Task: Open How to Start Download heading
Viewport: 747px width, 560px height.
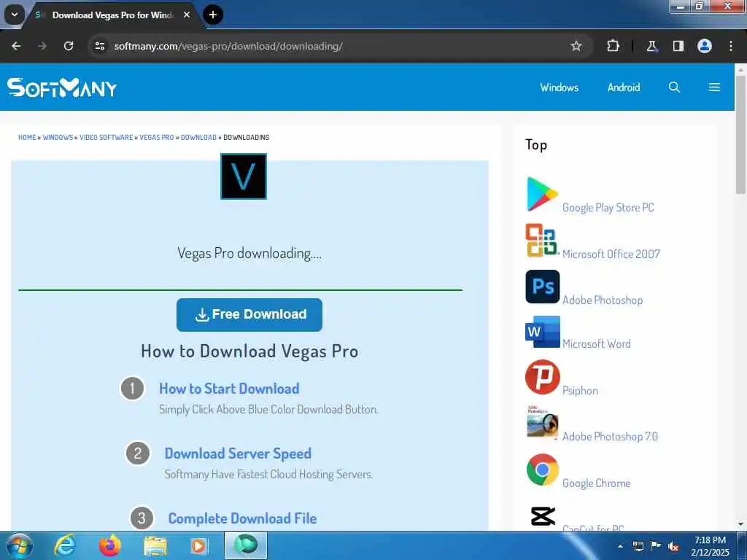Action: pyautogui.click(x=229, y=389)
